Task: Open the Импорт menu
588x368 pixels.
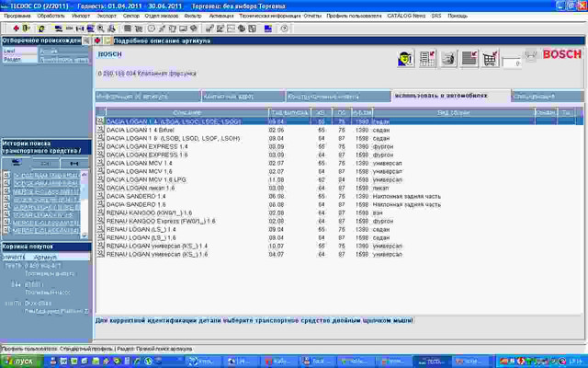Action: pyautogui.click(x=81, y=16)
